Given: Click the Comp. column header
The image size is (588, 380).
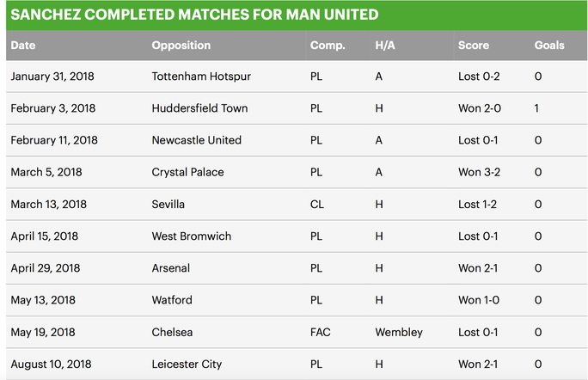Looking at the screenshot, I should (328, 46).
